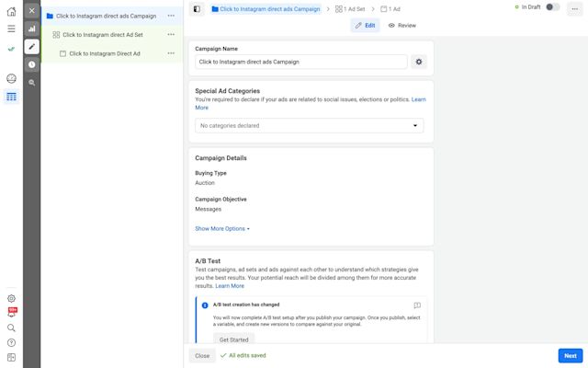
Task: Open Settings gear in left rail
Action: click(x=11, y=298)
